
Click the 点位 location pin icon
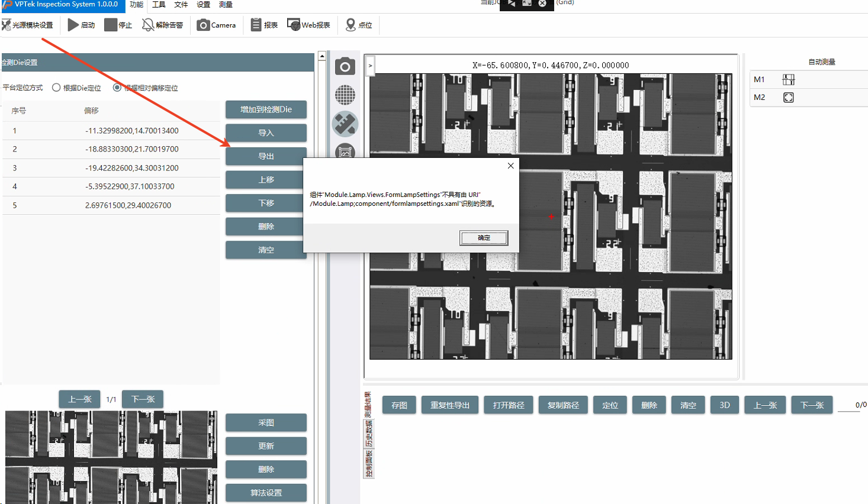[x=351, y=25]
